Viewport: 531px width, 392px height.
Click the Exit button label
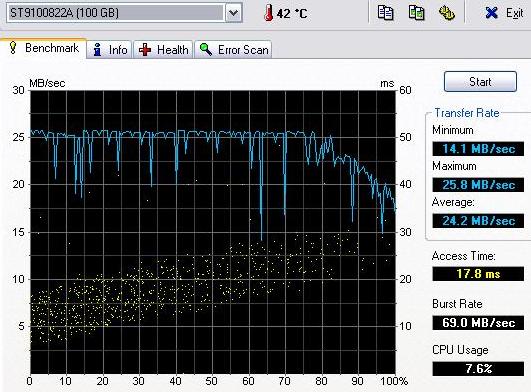[x=514, y=13]
